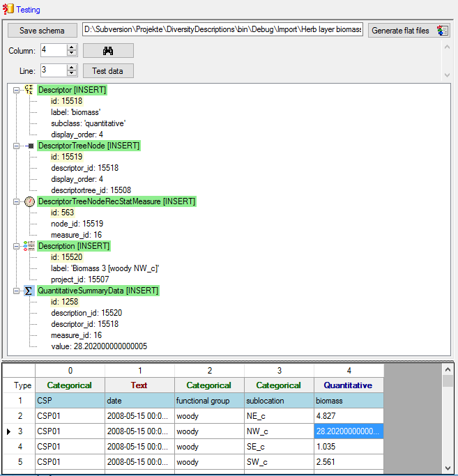
Task: Collapse the DescriptorTreeNode [INSERT] node
Action: [16, 146]
